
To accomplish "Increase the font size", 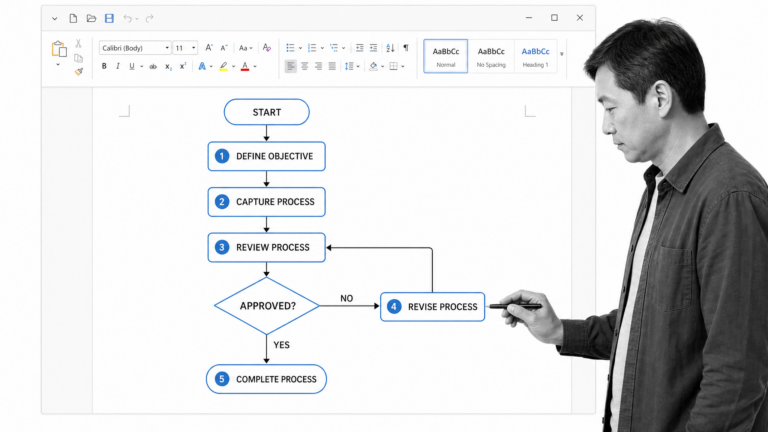I will [209, 48].
